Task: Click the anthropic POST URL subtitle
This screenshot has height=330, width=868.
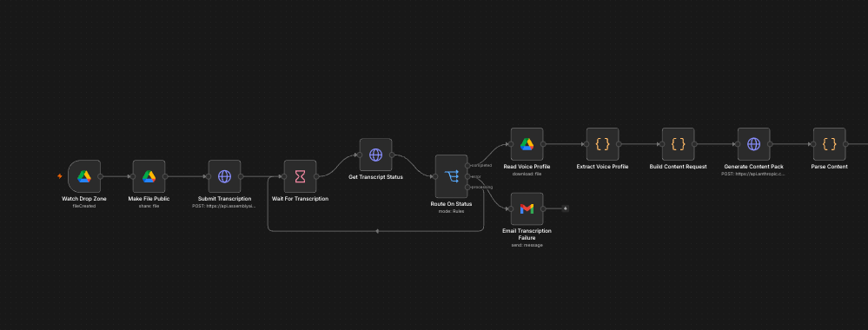Action: click(753, 174)
